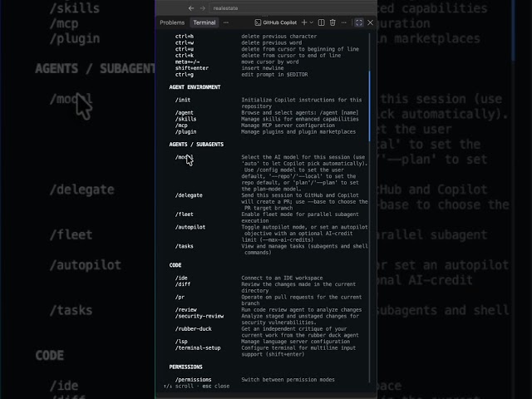
Task: Click 'delete previous character' description
Action: pyautogui.click(x=279, y=37)
